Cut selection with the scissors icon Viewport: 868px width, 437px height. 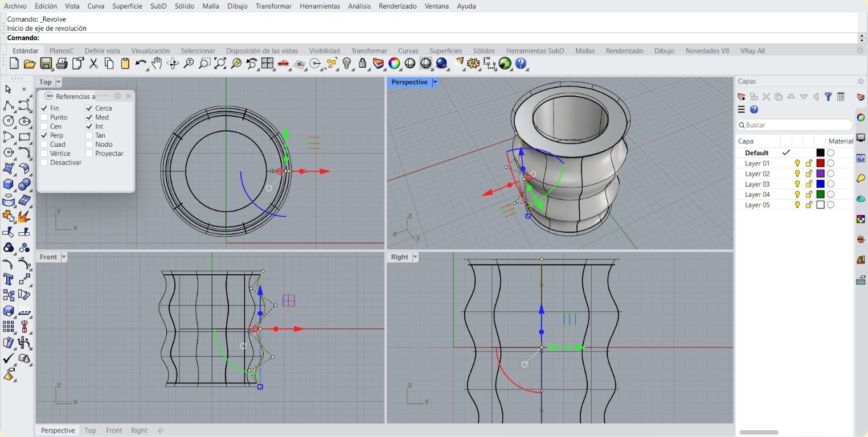point(93,64)
